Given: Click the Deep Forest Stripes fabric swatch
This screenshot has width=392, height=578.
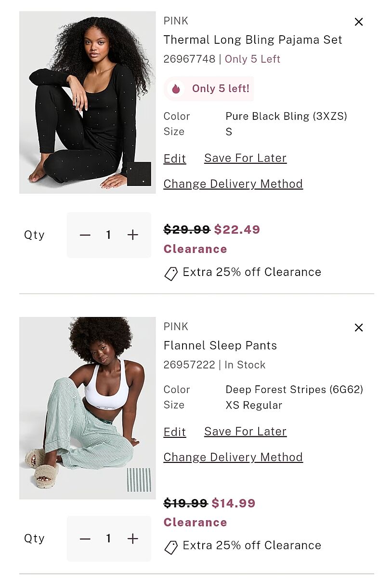Looking at the screenshot, I should tap(139, 480).
